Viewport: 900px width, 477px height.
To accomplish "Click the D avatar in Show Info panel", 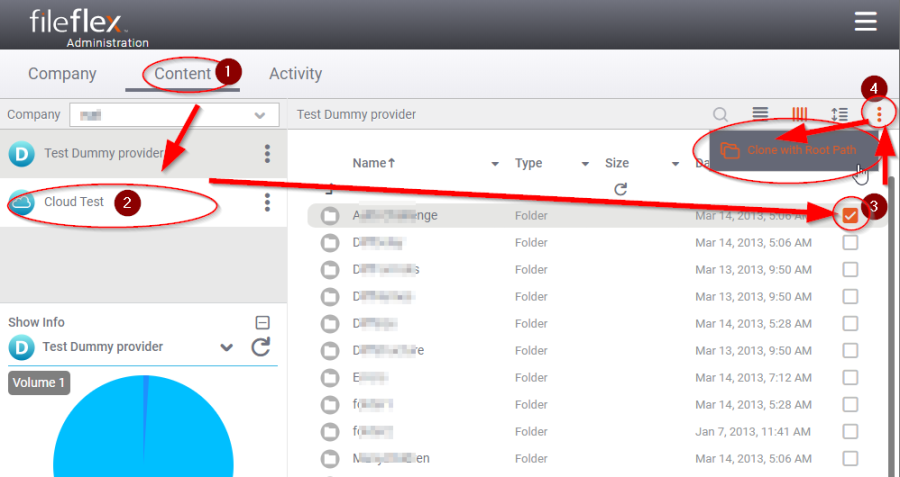I will coord(22,347).
